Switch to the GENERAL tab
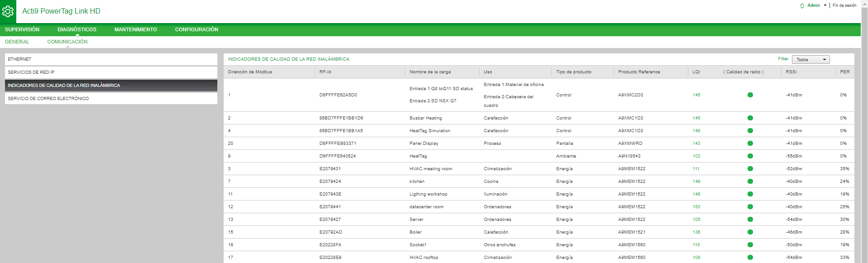The height and width of the screenshot is (263, 868). pyautogui.click(x=17, y=42)
